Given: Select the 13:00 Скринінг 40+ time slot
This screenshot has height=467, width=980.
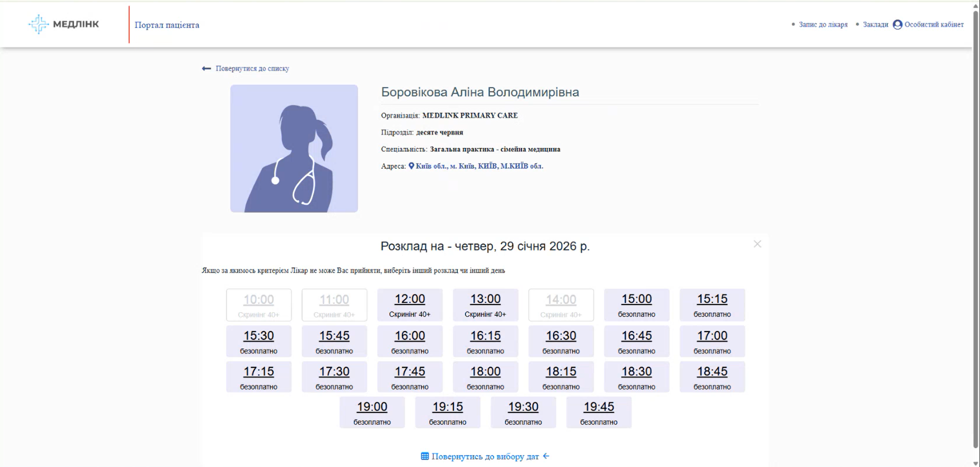Looking at the screenshot, I should click(485, 305).
